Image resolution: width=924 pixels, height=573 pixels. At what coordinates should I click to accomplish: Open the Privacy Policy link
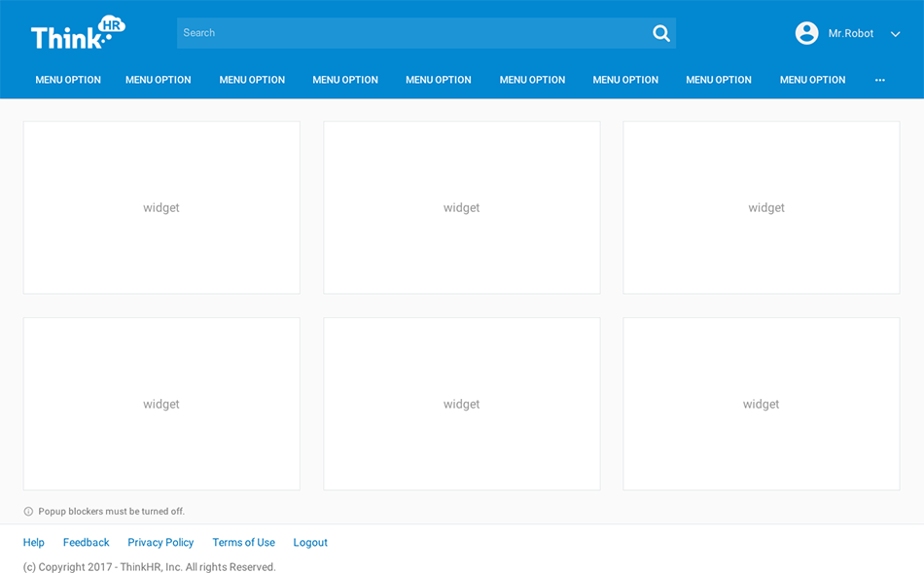(160, 543)
